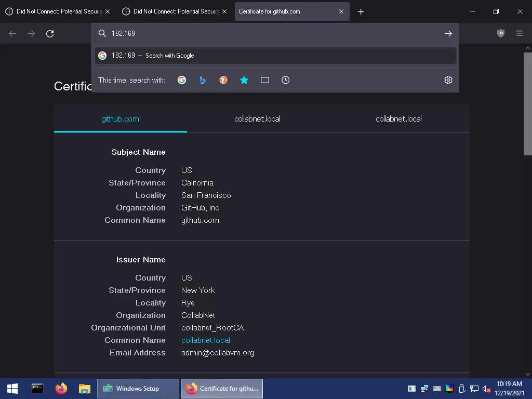Open the Windows Start menu
This screenshot has height=399, width=532.
(12, 389)
